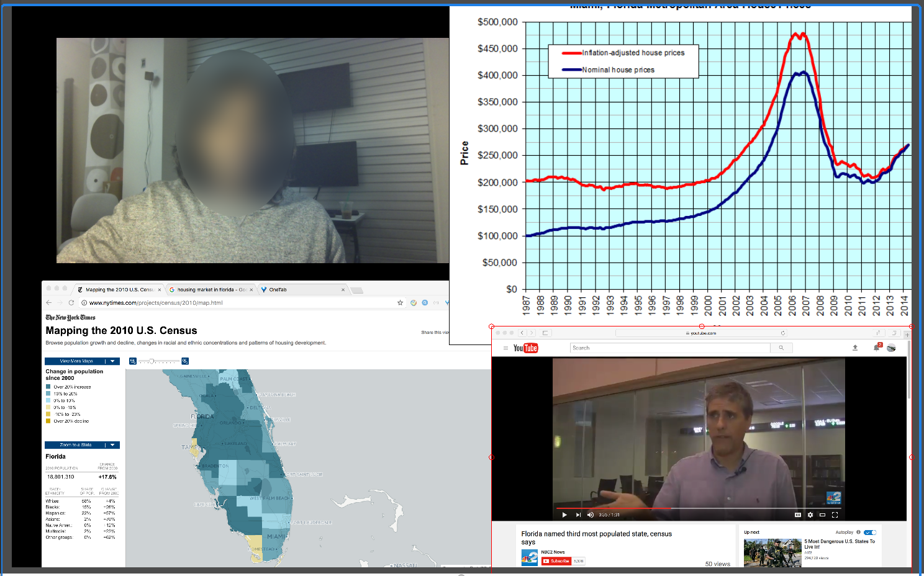Open the up-next video thumbnail
The image size is (924, 576).
(x=772, y=552)
